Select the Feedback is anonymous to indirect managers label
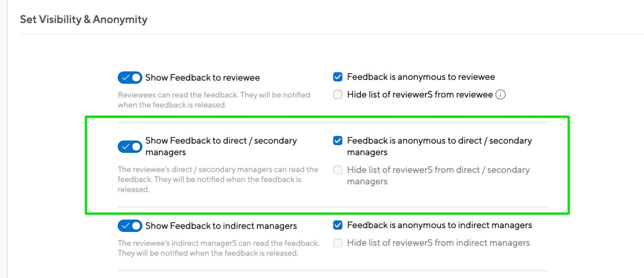 (x=439, y=225)
